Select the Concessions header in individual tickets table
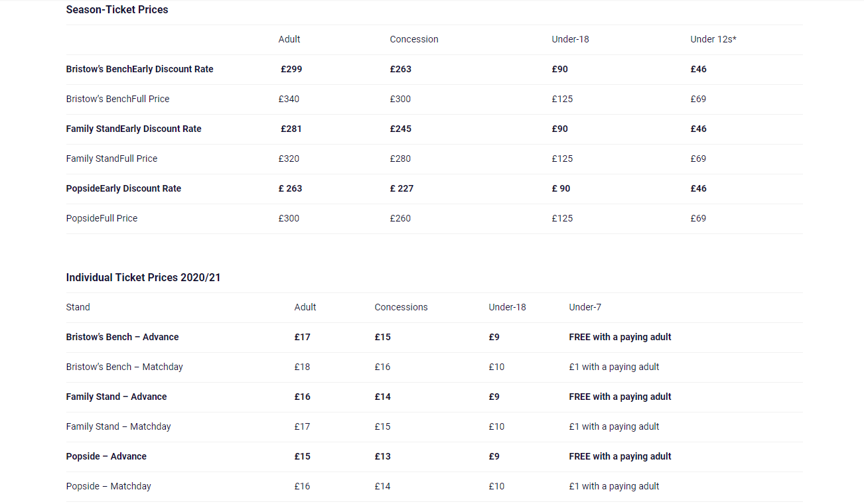Image resolution: width=864 pixels, height=504 pixels. pos(401,308)
